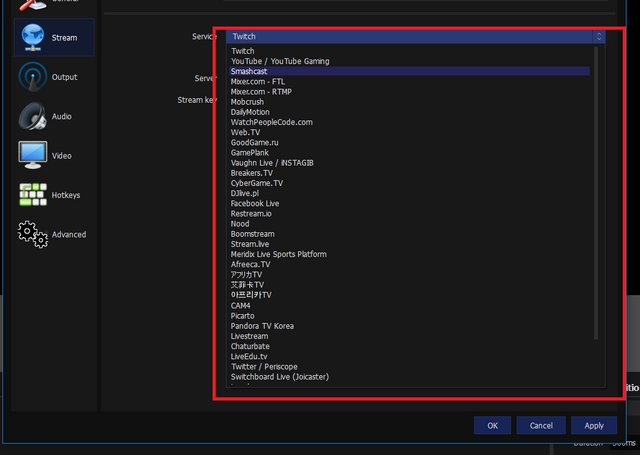
Task: Select the Advanced tab label
Action: tap(69, 234)
